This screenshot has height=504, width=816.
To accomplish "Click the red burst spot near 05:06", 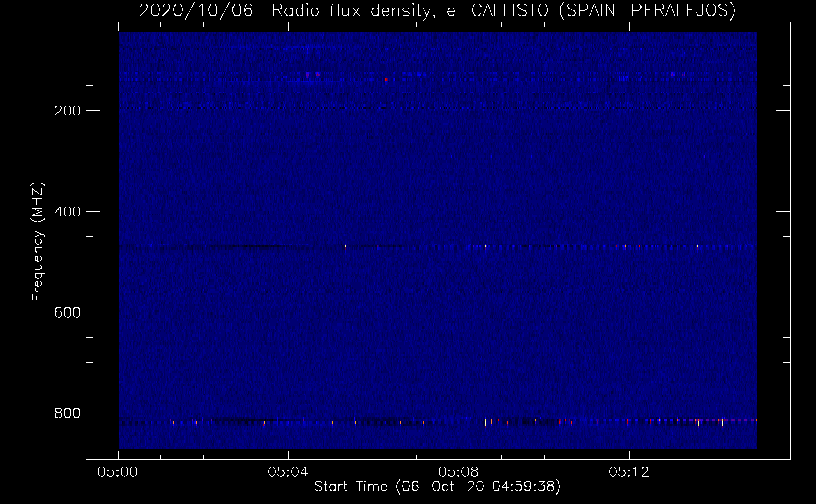I will 386,79.
